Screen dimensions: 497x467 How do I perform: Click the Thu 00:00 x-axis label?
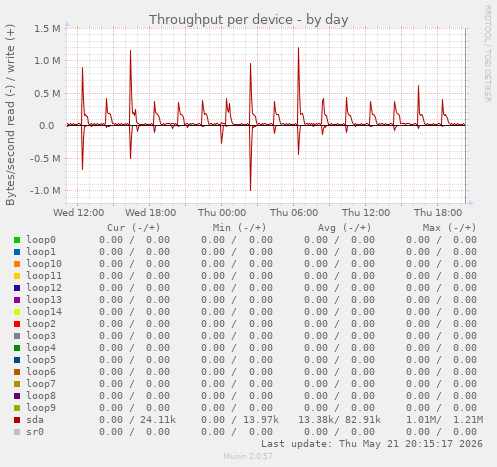click(x=222, y=213)
